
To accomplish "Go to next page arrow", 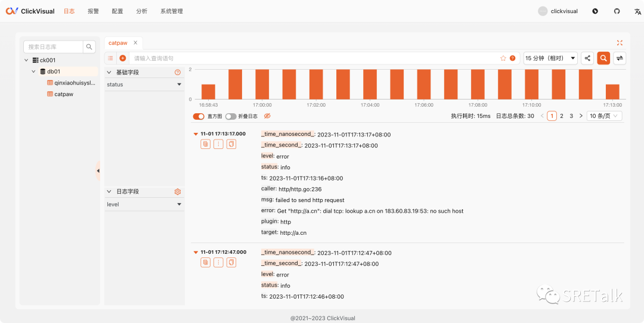I will pos(581,116).
